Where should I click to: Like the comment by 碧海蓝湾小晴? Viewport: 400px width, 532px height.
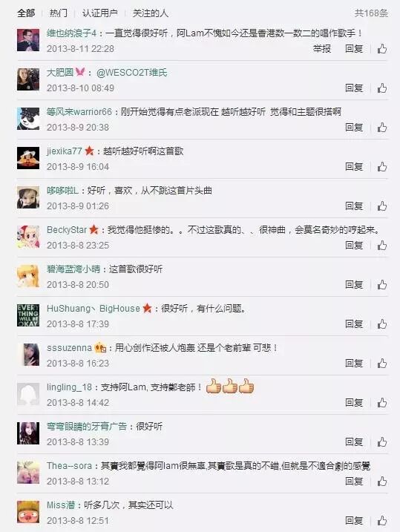[x=382, y=285]
